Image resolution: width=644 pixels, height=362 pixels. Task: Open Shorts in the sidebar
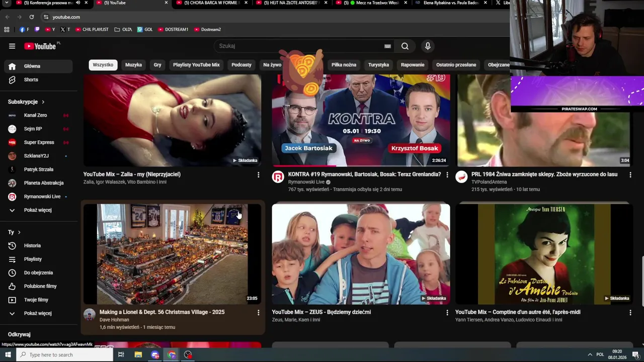click(x=38, y=79)
